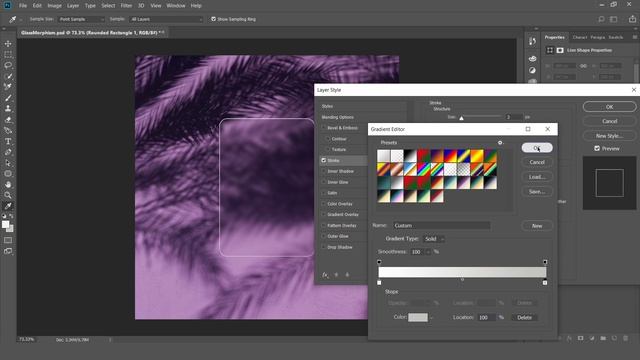Click the Save... button in Gradient Editor
This screenshot has height=360, width=640.
pyautogui.click(x=537, y=191)
